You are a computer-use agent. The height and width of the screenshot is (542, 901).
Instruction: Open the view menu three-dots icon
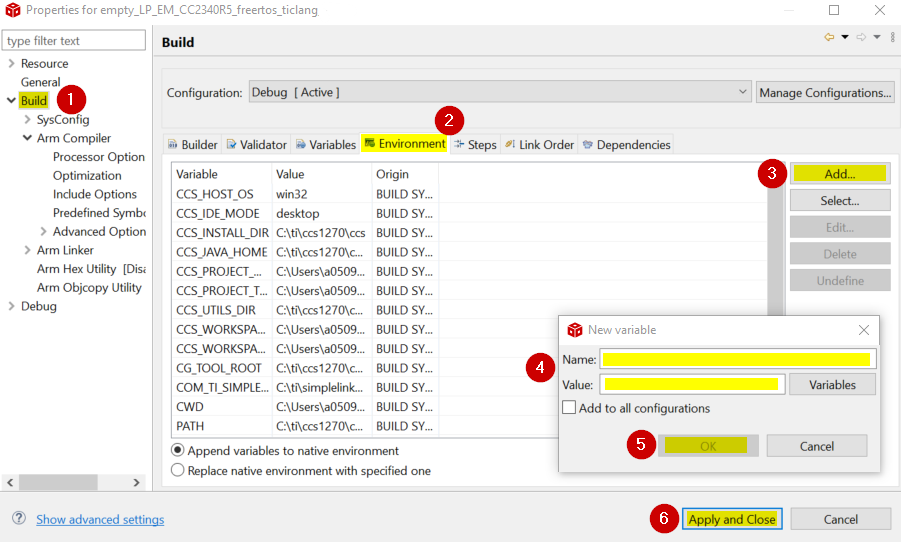coord(892,37)
